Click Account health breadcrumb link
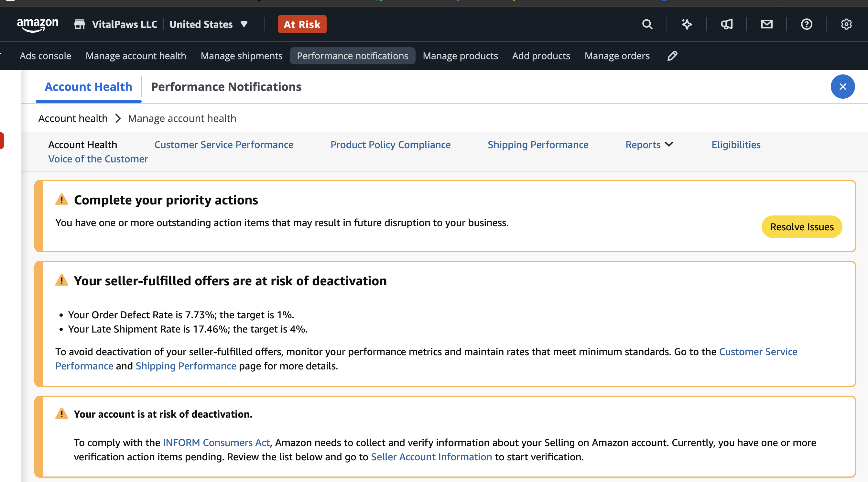 click(x=73, y=118)
